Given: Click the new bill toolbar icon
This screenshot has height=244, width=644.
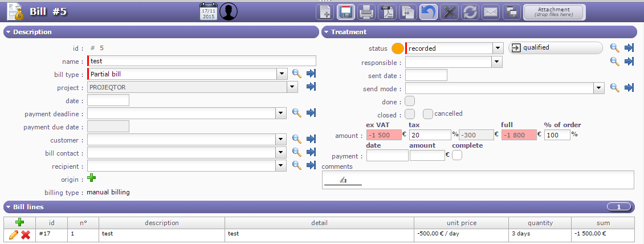Looking at the screenshot, I should (x=325, y=11).
